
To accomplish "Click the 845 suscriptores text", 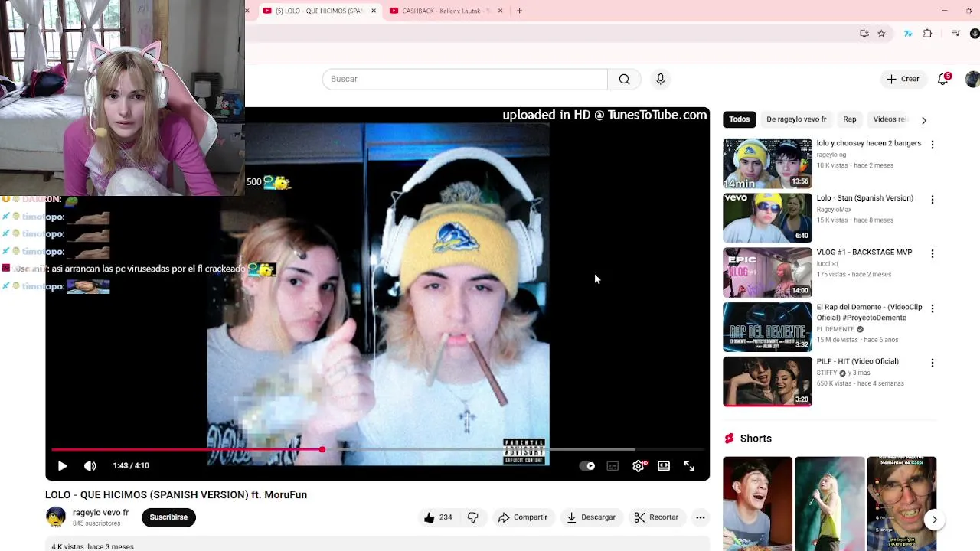I will [96, 523].
